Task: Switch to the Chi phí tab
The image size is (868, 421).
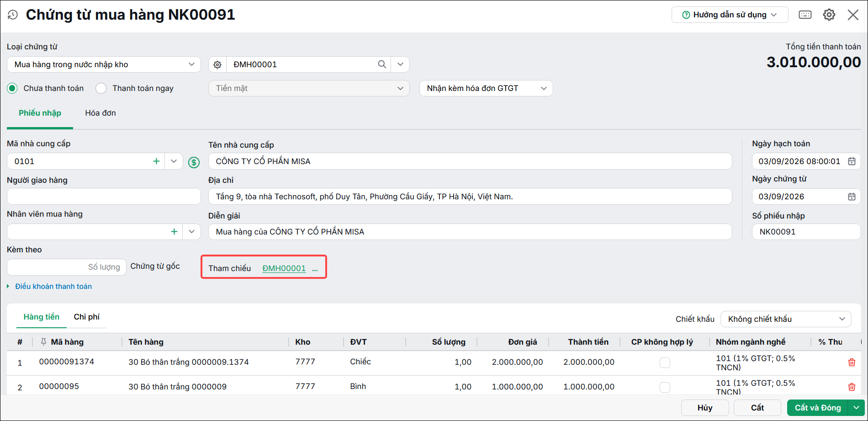Action: (86, 317)
